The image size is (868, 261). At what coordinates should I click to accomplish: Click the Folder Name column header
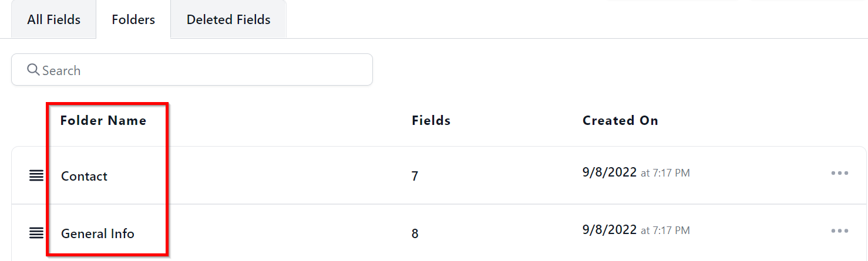[x=103, y=121]
